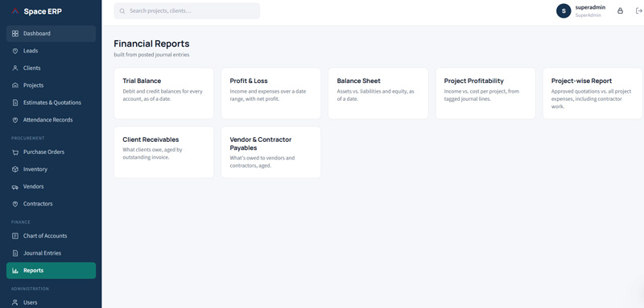Open the Project Profitability report card

click(x=485, y=94)
